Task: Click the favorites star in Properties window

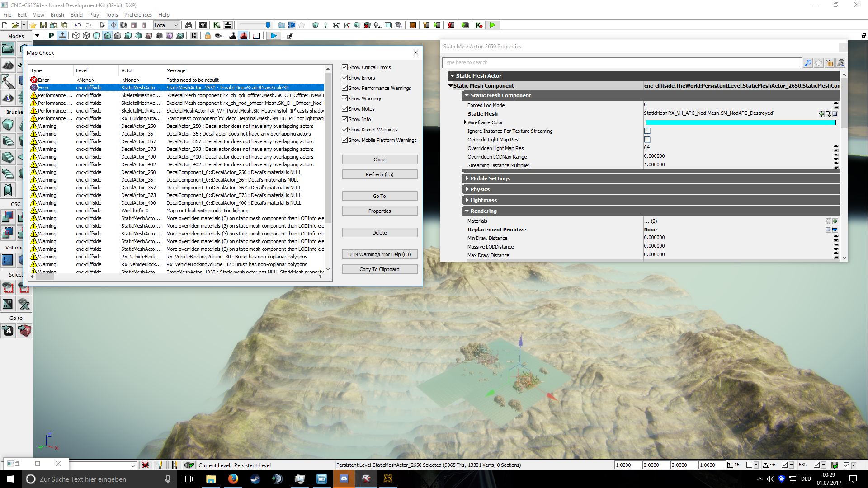Action: pos(819,63)
